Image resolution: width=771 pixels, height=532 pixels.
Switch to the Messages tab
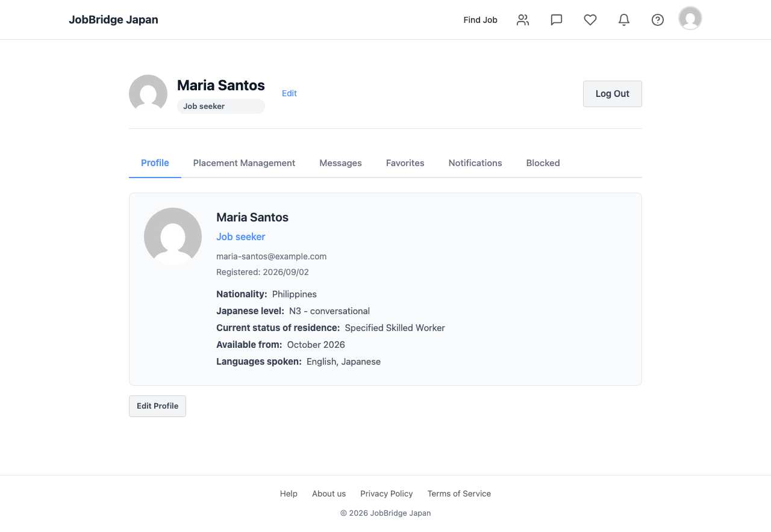(340, 163)
